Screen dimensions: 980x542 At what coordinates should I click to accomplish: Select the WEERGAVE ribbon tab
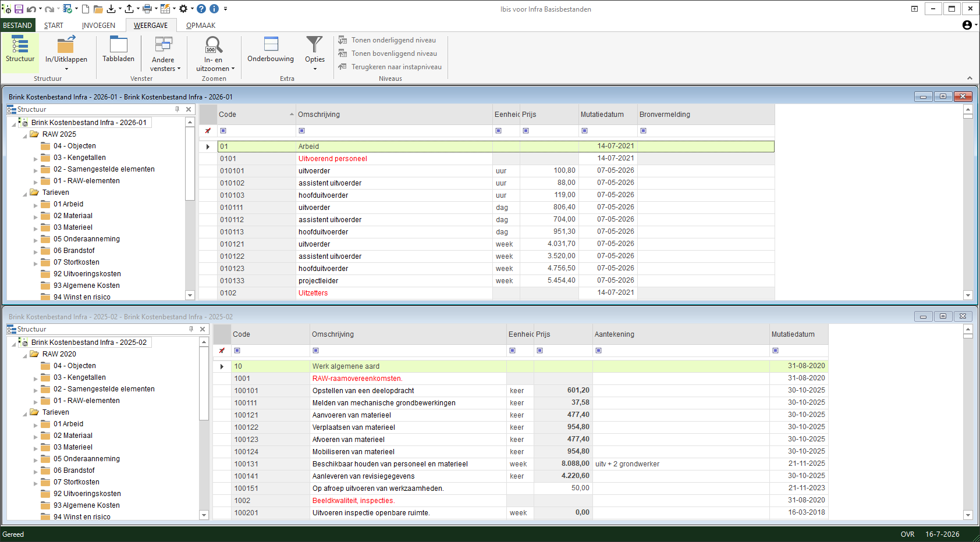click(151, 25)
